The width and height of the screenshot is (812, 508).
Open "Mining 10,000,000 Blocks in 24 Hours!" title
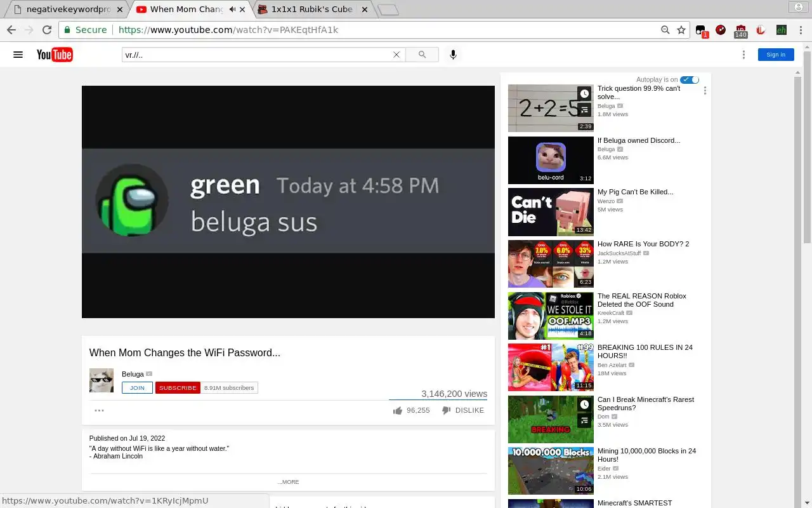click(x=646, y=455)
